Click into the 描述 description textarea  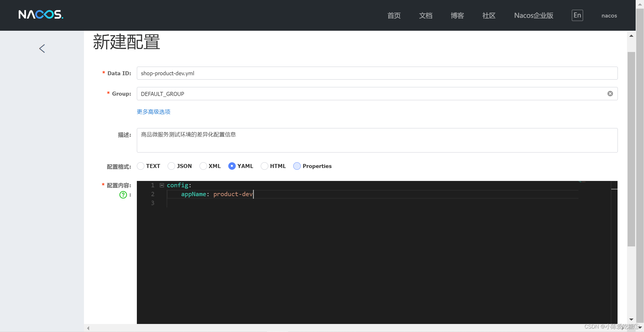(377, 140)
